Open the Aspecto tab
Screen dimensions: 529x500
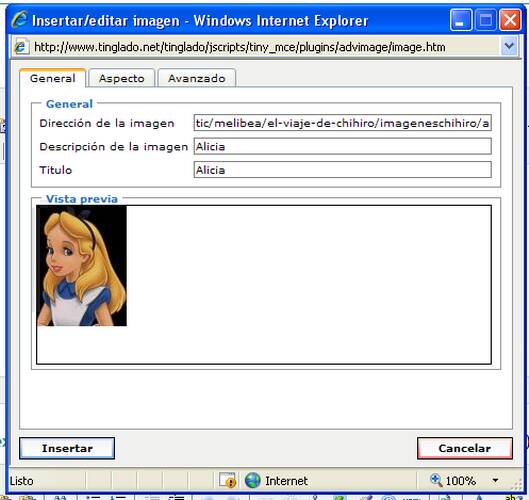122,78
